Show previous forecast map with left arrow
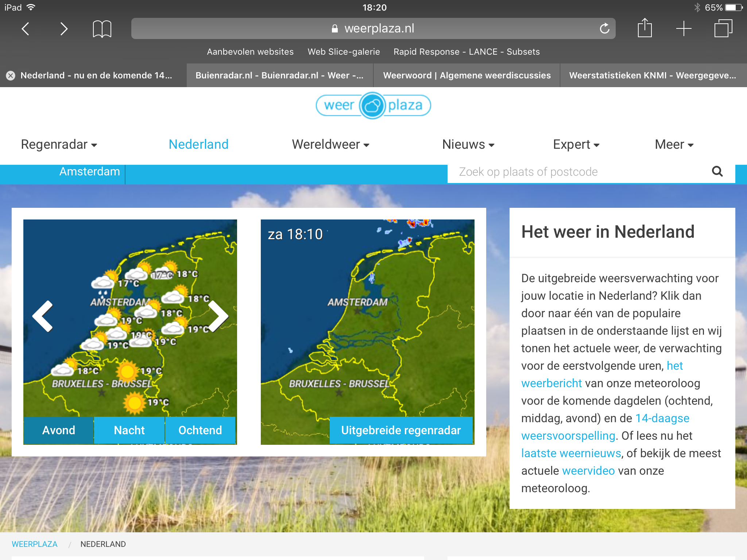 [43, 316]
